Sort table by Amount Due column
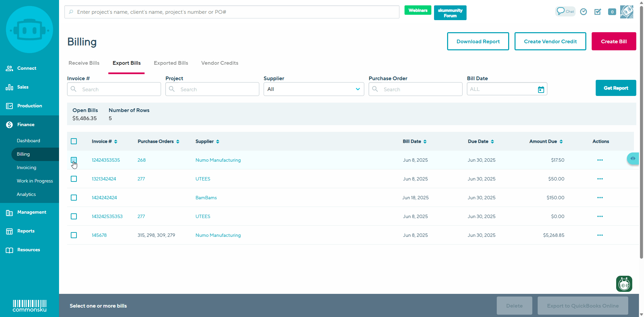Viewport: 644px width, 317px height. [x=546, y=142]
